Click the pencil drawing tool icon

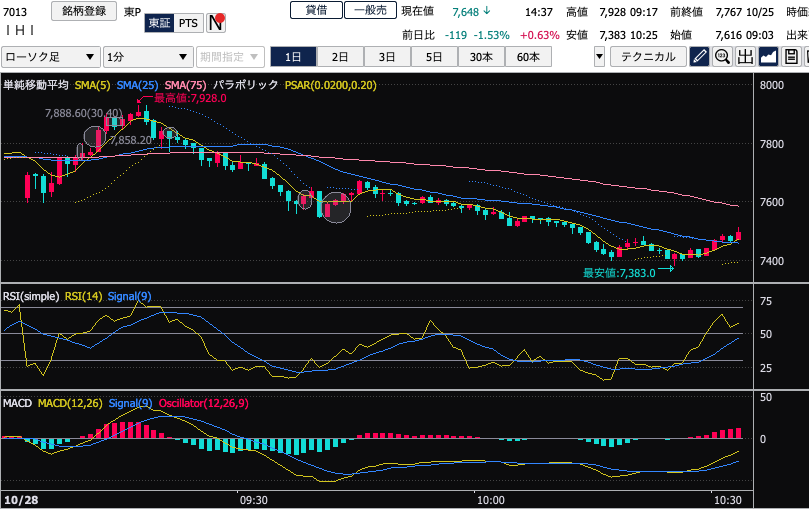tap(700, 57)
